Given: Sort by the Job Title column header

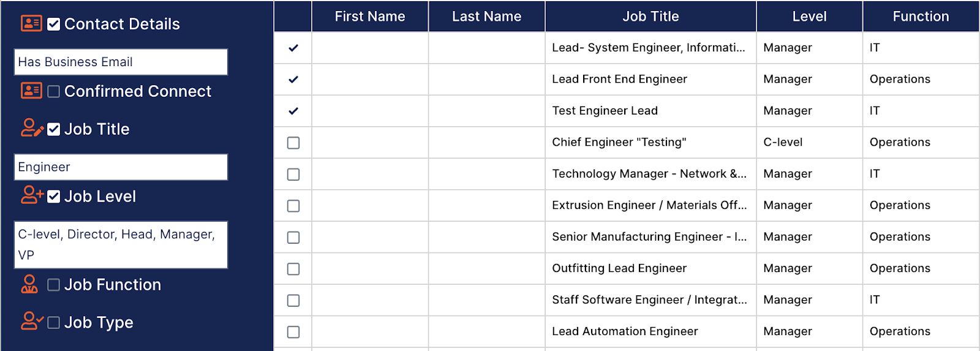Looking at the screenshot, I should coord(650,17).
